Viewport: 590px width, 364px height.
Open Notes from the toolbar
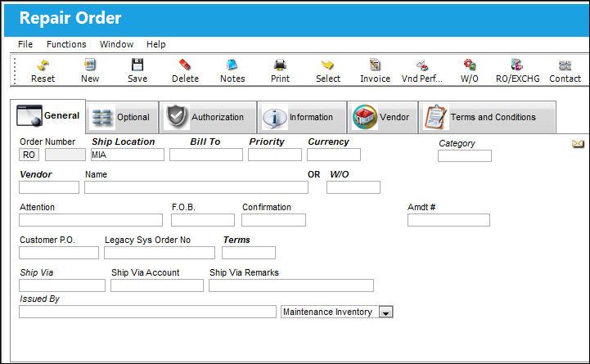232,65
